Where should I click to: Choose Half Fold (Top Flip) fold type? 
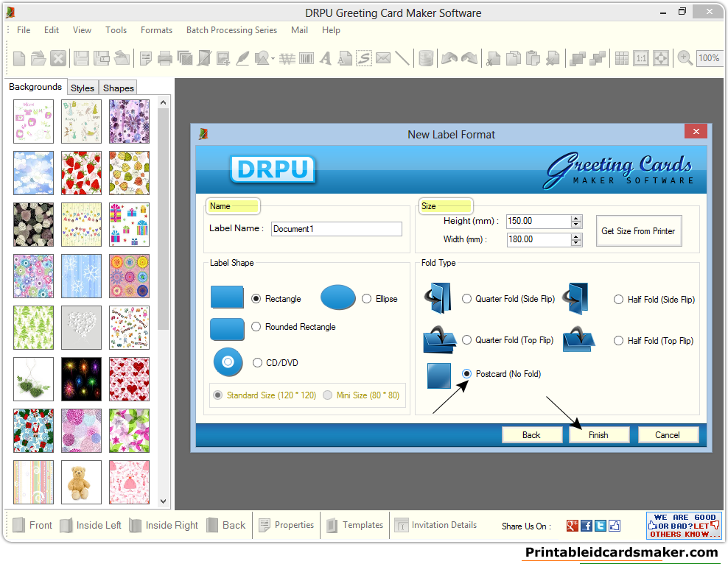pyautogui.click(x=618, y=341)
